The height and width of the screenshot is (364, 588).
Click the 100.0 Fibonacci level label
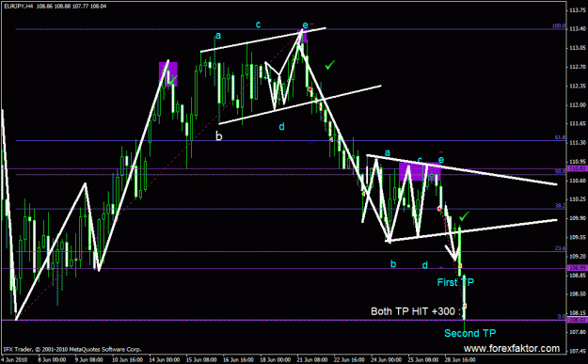(559, 26)
